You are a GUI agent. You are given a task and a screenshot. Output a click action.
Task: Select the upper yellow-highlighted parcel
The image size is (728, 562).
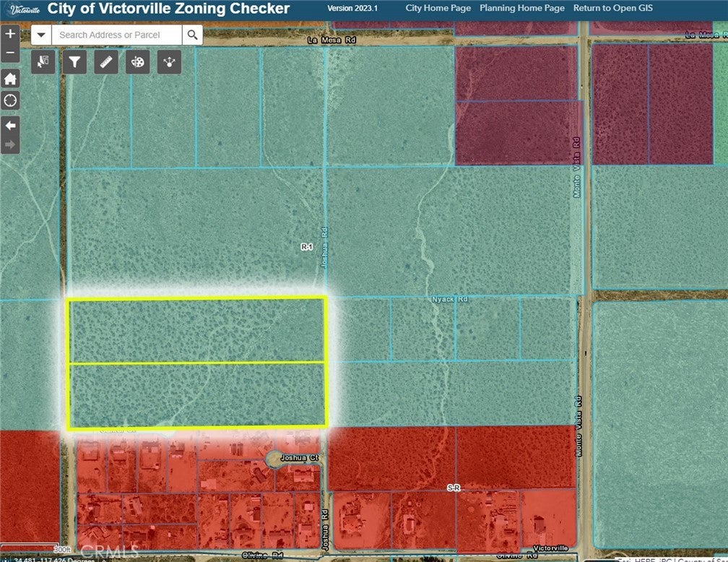(x=196, y=330)
